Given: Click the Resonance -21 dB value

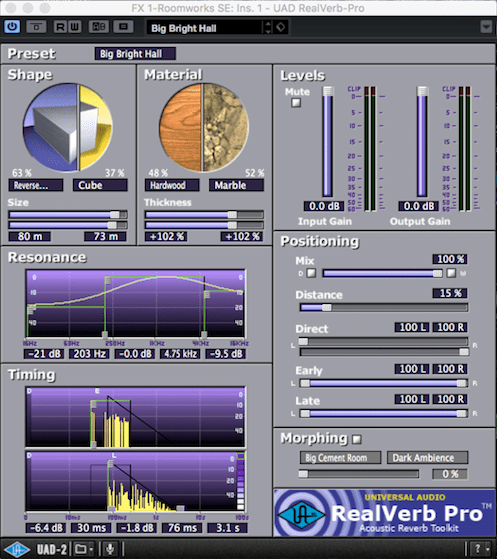Looking at the screenshot, I should click(x=44, y=354).
